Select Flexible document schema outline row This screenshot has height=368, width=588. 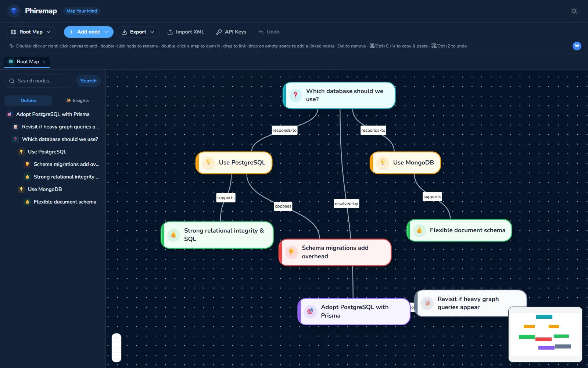tap(62, 202)
